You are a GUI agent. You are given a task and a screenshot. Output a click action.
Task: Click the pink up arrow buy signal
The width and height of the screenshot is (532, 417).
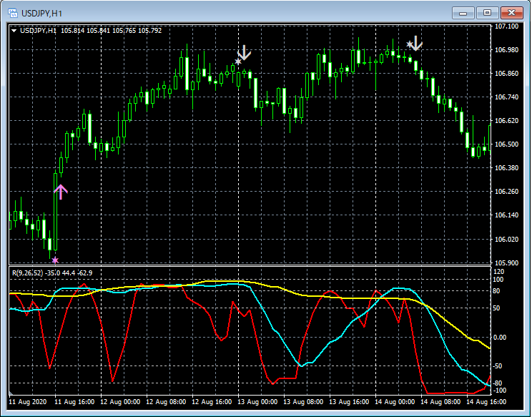(61, 192)
